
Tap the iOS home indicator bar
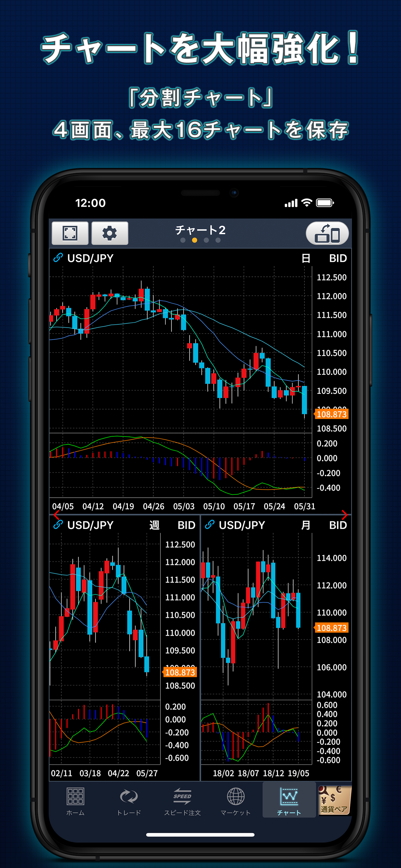[200, 835]
